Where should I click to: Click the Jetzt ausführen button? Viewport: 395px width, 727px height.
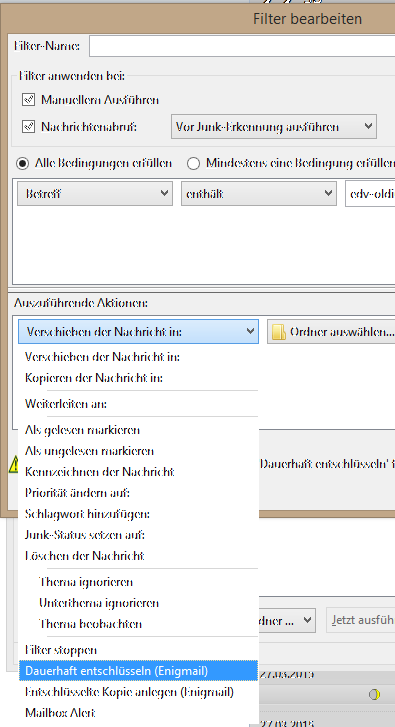click(x=361, y=620)
